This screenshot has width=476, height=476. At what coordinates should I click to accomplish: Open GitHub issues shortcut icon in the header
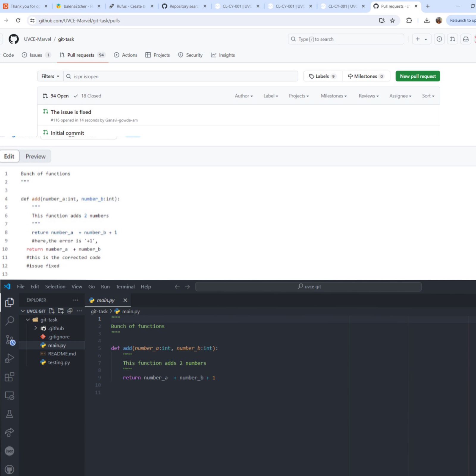point(439,39)
